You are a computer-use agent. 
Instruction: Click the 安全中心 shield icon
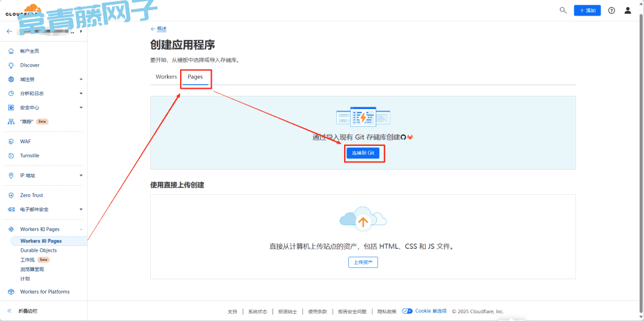[x=11, y=107]
